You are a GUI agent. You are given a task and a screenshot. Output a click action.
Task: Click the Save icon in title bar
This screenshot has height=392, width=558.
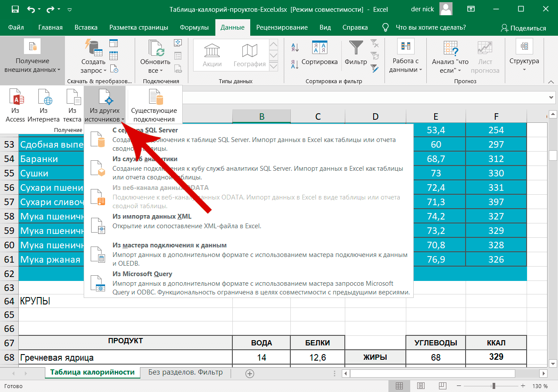point(15,9)
